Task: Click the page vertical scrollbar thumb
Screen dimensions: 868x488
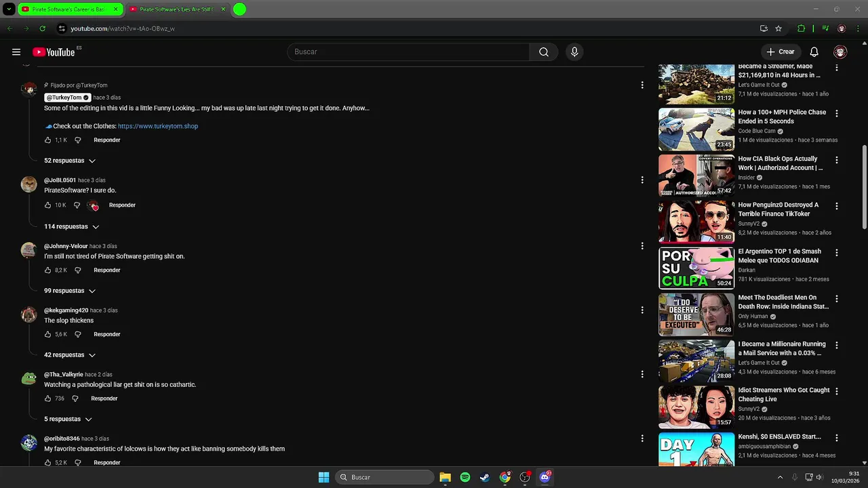Action: (x=864, y=187)
